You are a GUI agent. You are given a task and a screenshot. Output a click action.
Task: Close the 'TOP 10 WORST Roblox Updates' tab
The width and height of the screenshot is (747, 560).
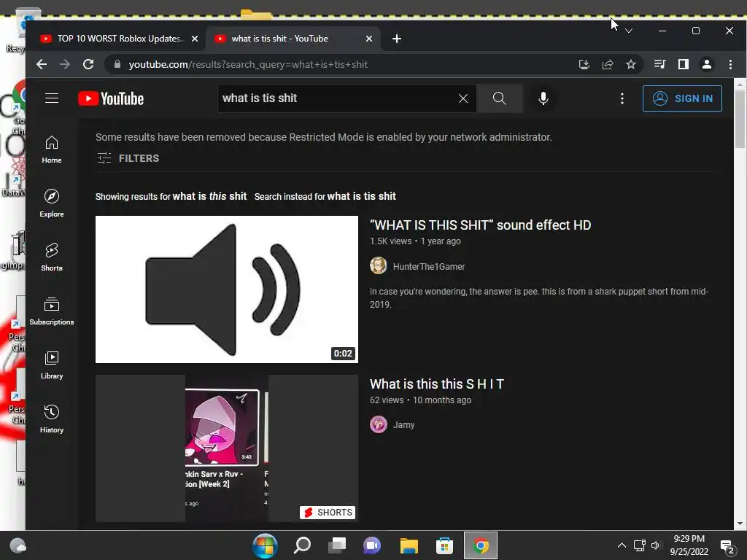[194, 39]
